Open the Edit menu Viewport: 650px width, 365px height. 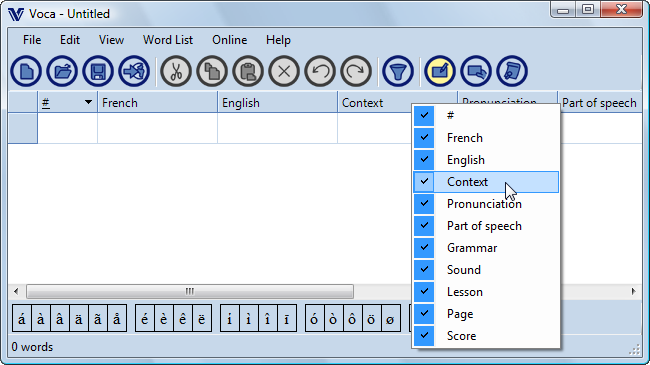pyautogui.click(x=70, y=40)
